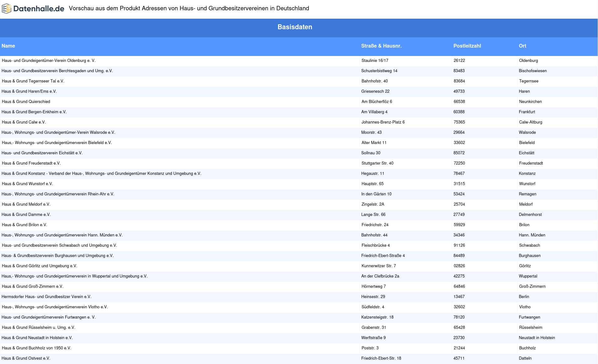Select the address An der Clefbrücke 2a
The width and height of the screenshot is (598, 364).
coord(380,276)
